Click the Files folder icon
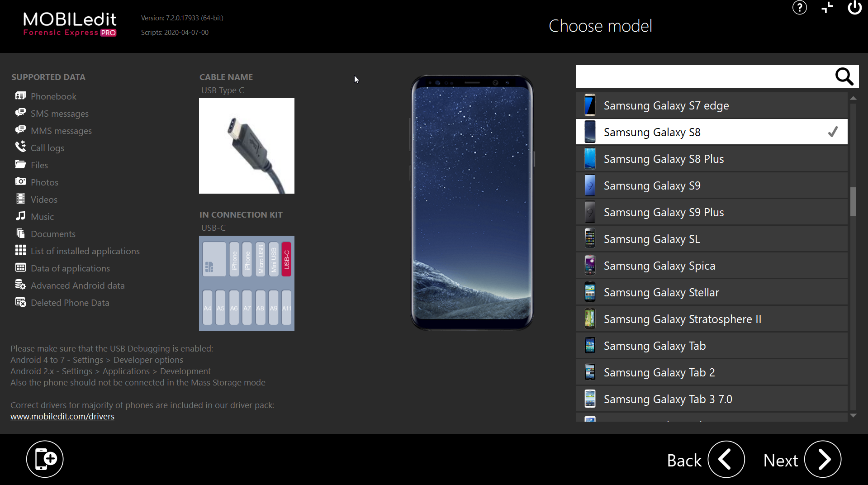 click(20, 164)
